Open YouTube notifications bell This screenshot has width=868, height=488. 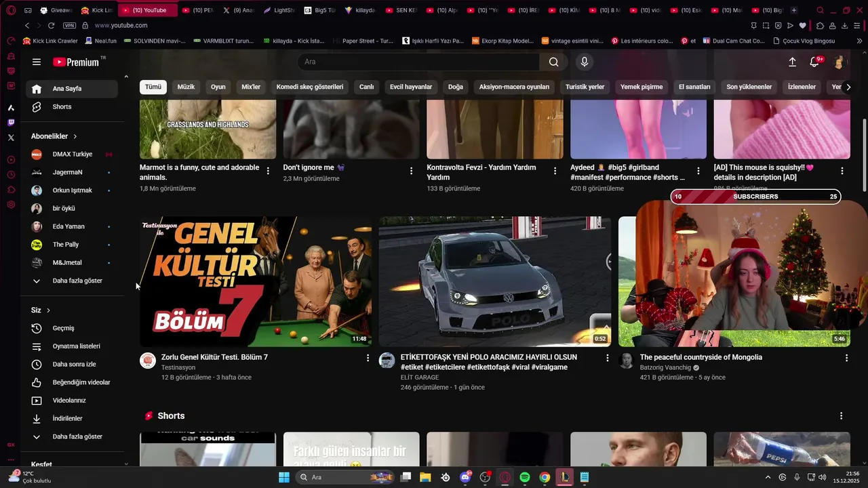(x=814, y=62)
